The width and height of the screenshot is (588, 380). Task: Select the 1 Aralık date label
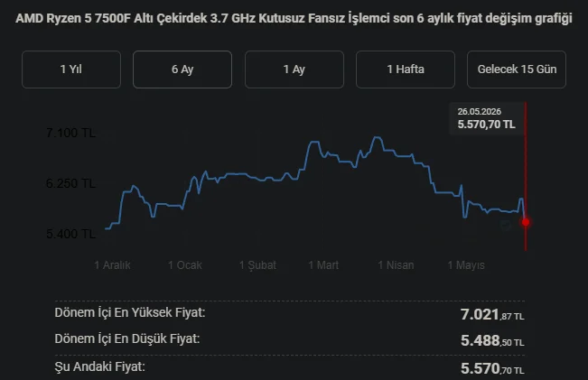click(x=112, y=265)
